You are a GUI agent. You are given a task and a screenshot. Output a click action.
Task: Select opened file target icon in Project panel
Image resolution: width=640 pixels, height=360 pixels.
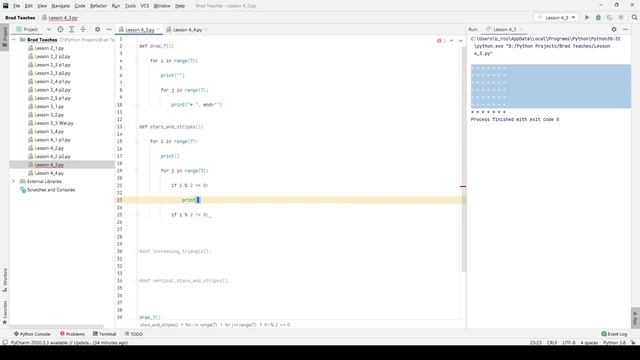click(x=60, y=29)
